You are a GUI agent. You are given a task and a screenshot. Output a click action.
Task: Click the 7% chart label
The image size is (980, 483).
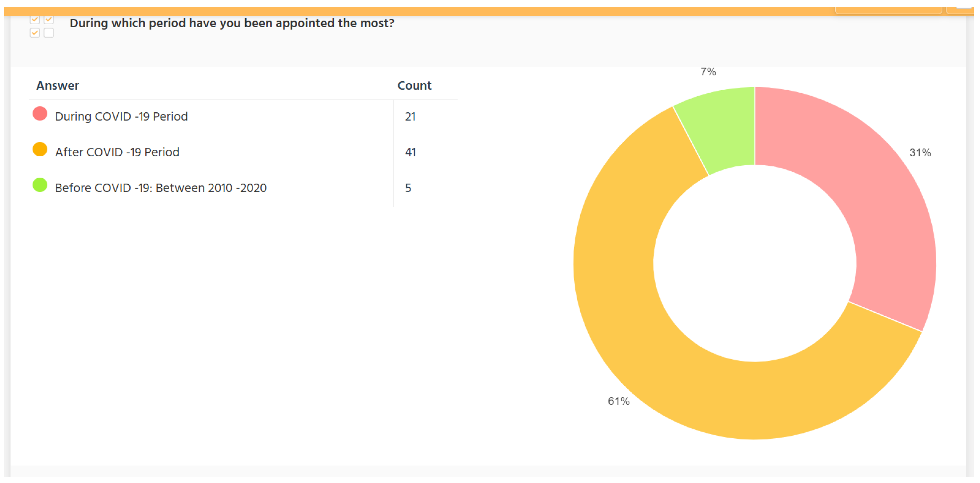pos(708,72)
